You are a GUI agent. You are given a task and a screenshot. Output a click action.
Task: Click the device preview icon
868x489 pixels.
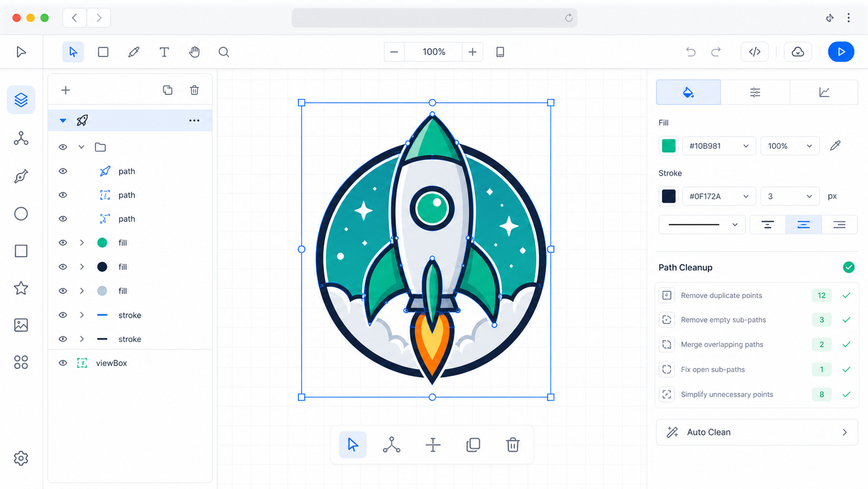pos(500,52)
